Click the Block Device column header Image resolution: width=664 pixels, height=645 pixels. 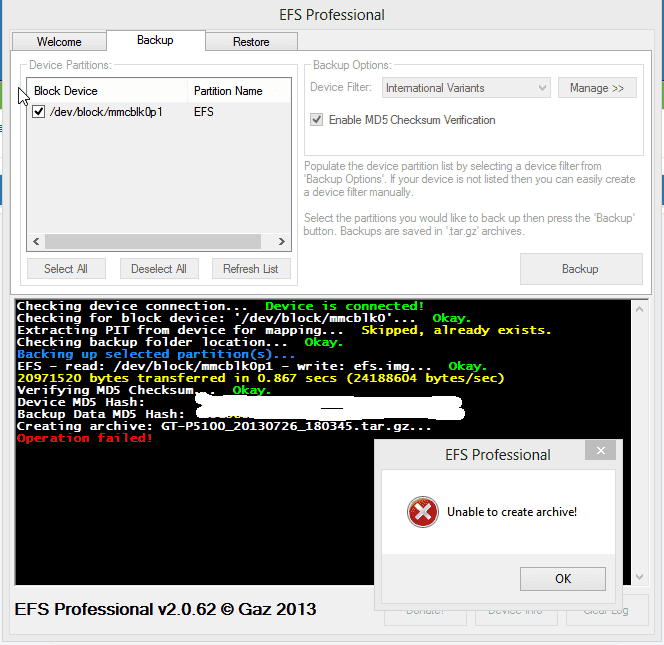[x=107, y=91]
